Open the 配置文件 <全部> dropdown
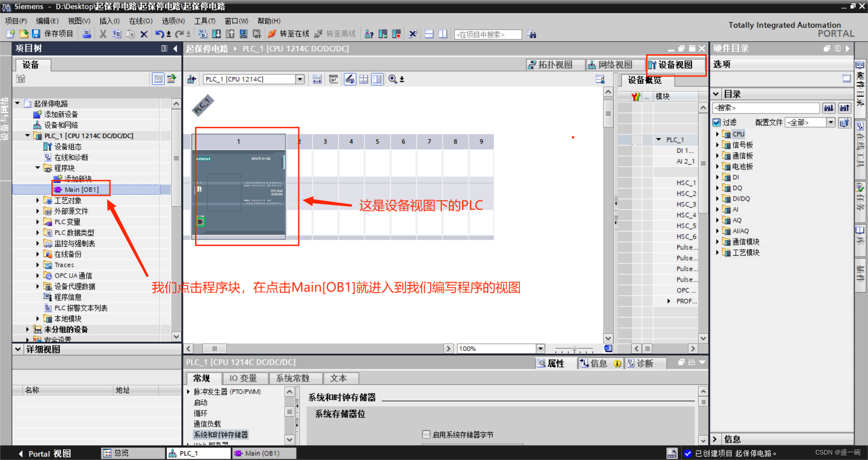868x460 pixels. pos(830,122)
